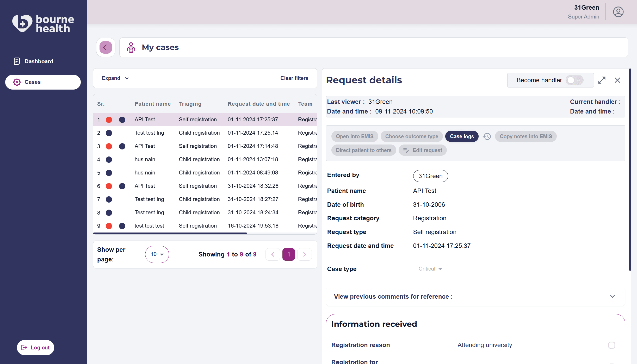Sort by Patient name column header
This screenshot has height=364, width=637.
click(153, 104)
